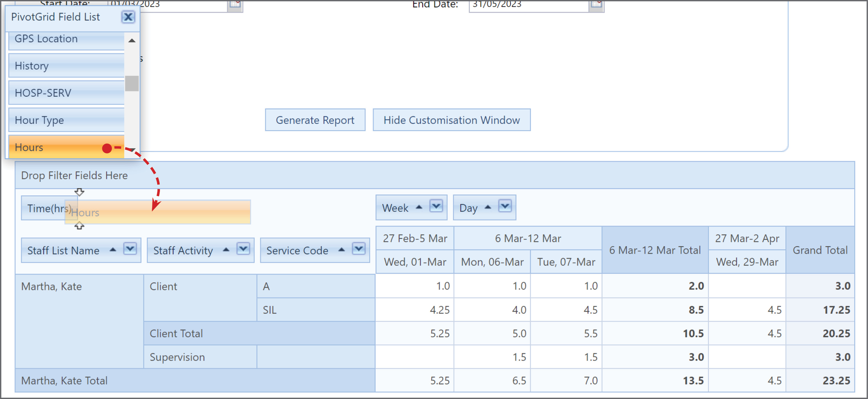Select the highlighted Hours field
This screenshot has height=399, width=868.
tap(66, 147)
